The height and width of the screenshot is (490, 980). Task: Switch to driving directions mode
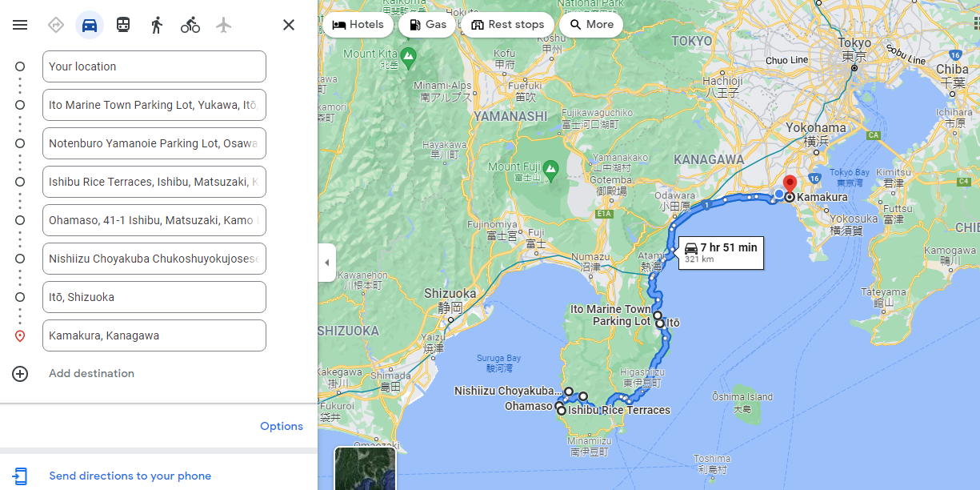click(x=90, y=25)
